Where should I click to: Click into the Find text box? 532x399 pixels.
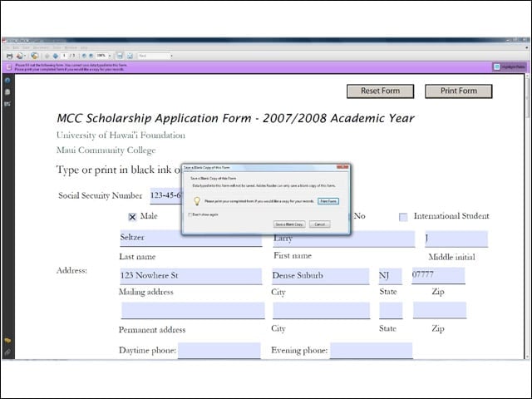point(153,56)
